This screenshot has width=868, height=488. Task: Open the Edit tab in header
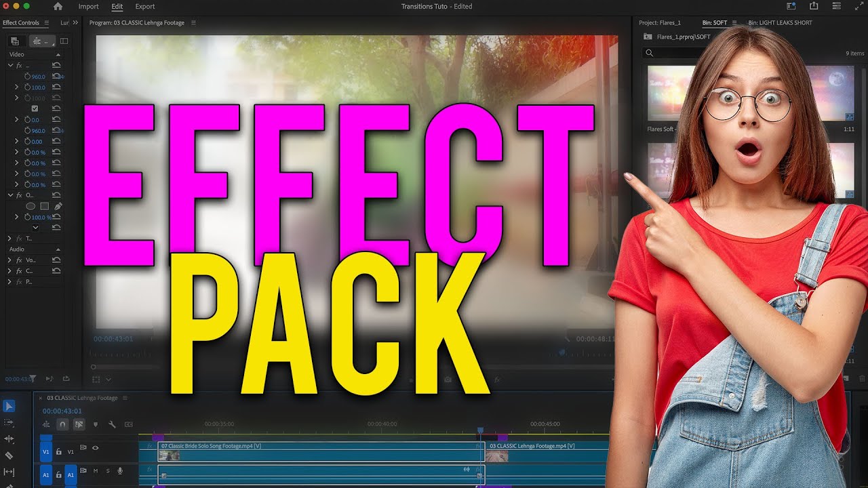pos(117,6)
